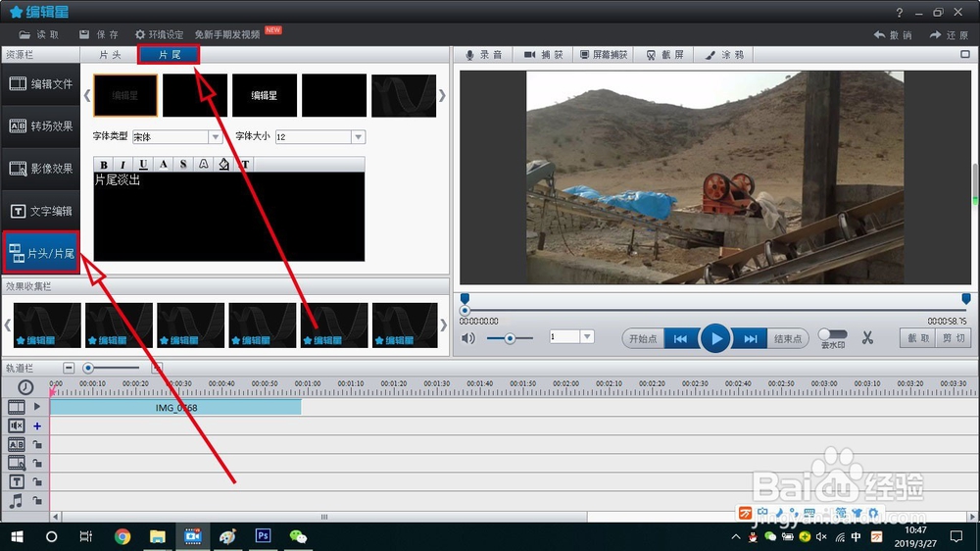Click the font color A icon
980x551 pixels.
tap(163, 165)
